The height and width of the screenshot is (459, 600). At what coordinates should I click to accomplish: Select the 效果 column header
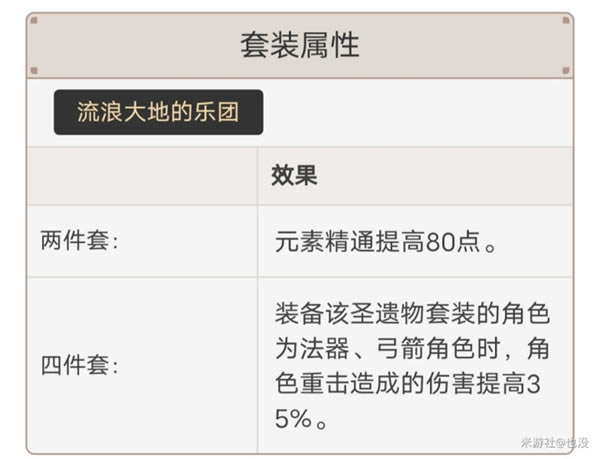pyautogui.click(x=294, y=177)
